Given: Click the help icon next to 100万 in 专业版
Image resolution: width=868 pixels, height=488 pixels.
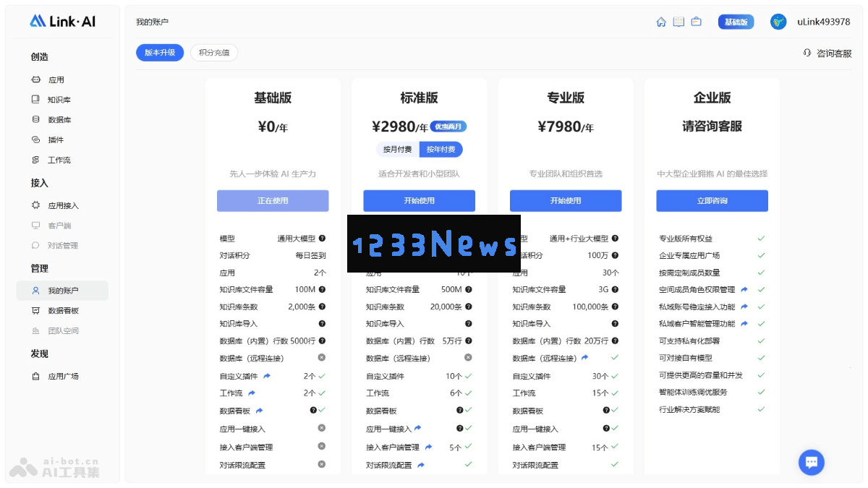Looking at the screenshot, I should [615, 255].
